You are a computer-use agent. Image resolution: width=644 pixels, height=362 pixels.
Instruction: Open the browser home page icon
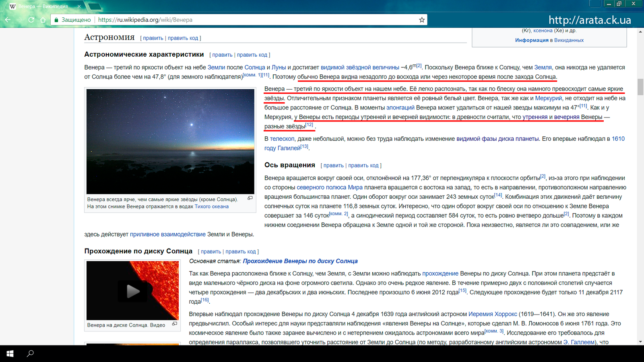43,20
